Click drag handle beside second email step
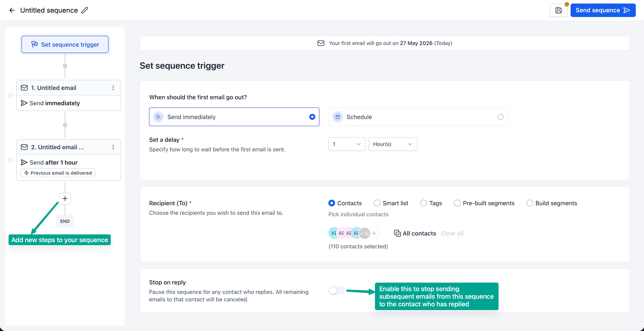 click(10, 160)
